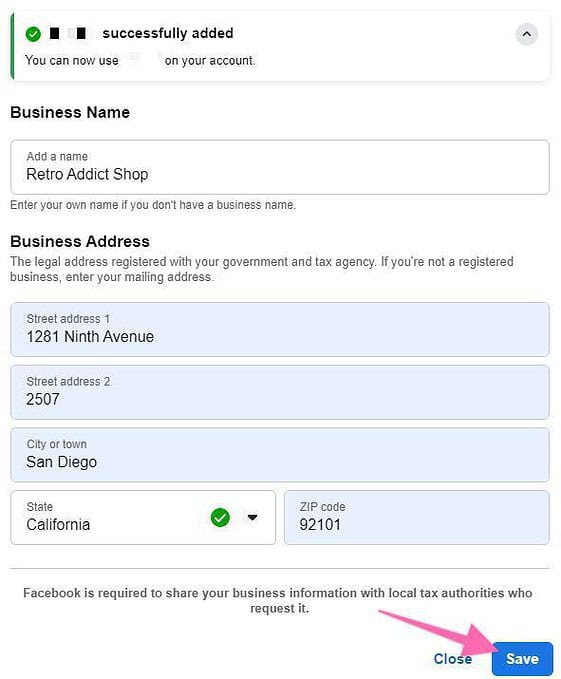Viewport: 561px width, 679px height.
Task: Click the green success checkmark icon
Action: (x=33, y=34)
